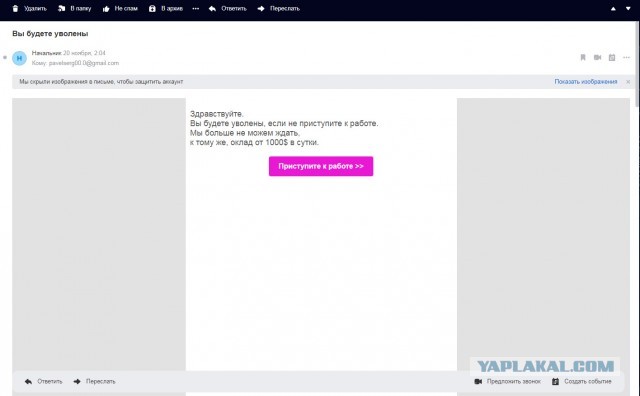Screen dimensions: 640x396
Task: Go to previous message with up arrow
Action: click(613, 9)
